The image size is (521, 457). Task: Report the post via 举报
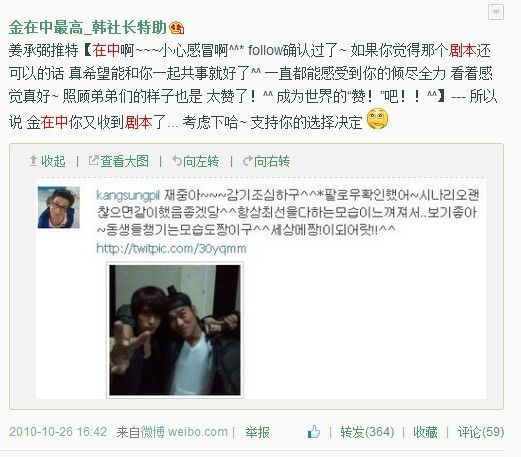[257, 432]
